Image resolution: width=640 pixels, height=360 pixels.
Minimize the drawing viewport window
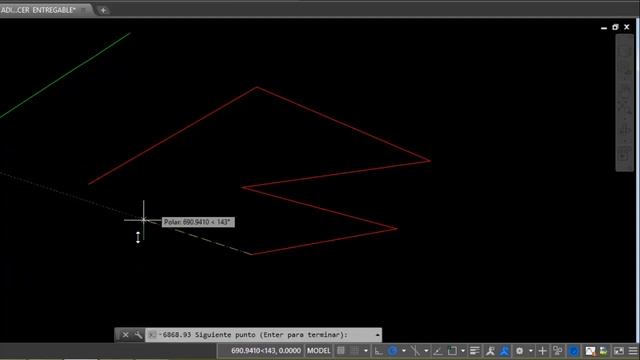click(x=604, y=27)
